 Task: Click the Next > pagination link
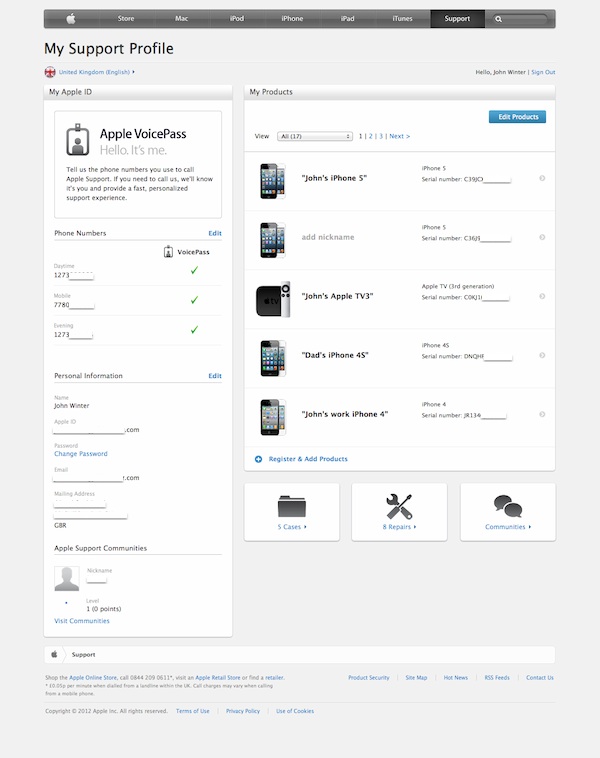399,136
